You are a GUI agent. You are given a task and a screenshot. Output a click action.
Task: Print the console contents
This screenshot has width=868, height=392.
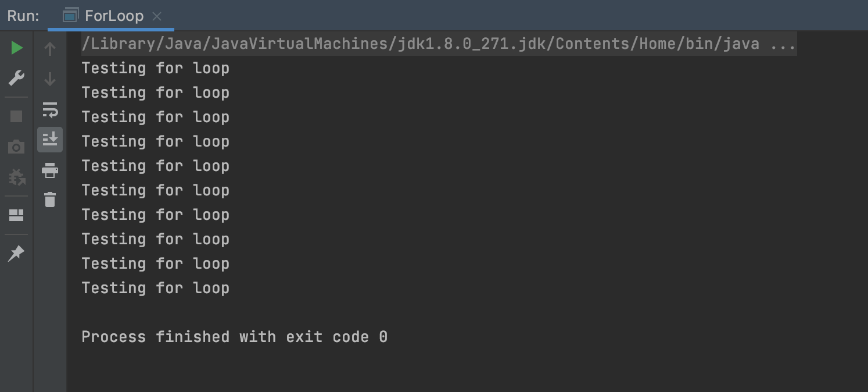pos(50,170)
